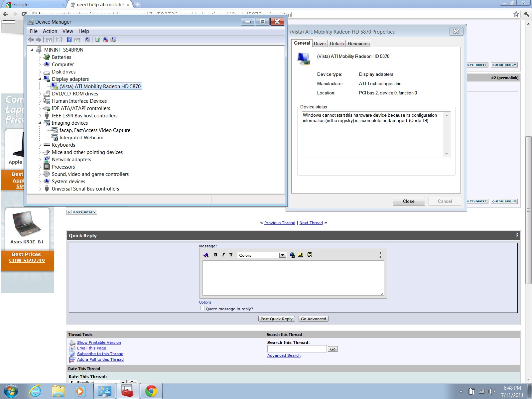This screenshot has height=399, width=532.
Task: Expand the Disk drives node
Action: 40,72
